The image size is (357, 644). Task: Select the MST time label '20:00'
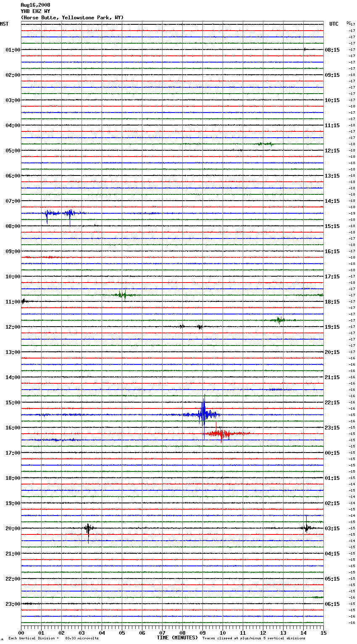point(13,529)
